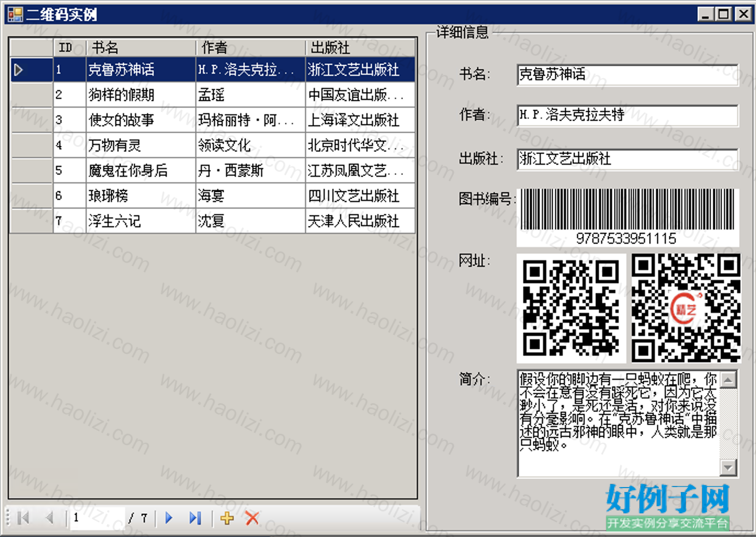Click the 书名 input field in details
This screenshot has width=756, height=537.
628,75
